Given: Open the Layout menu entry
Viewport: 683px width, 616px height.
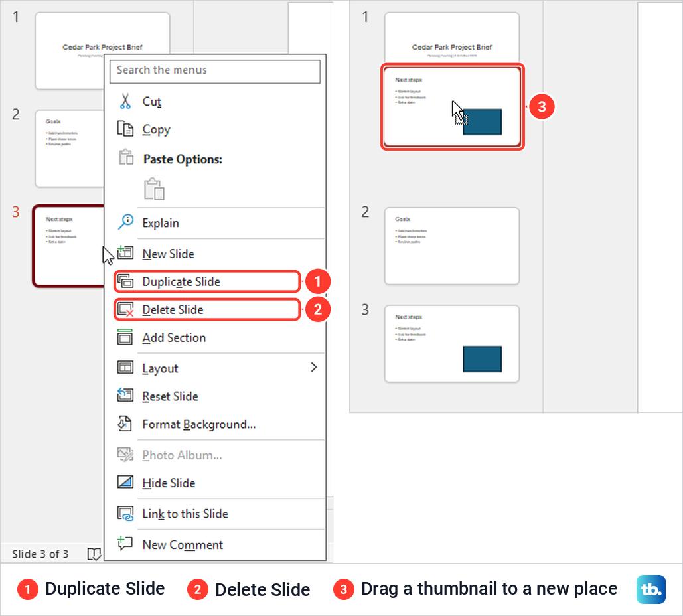Looking at the screenshot, I should (216, 368).
